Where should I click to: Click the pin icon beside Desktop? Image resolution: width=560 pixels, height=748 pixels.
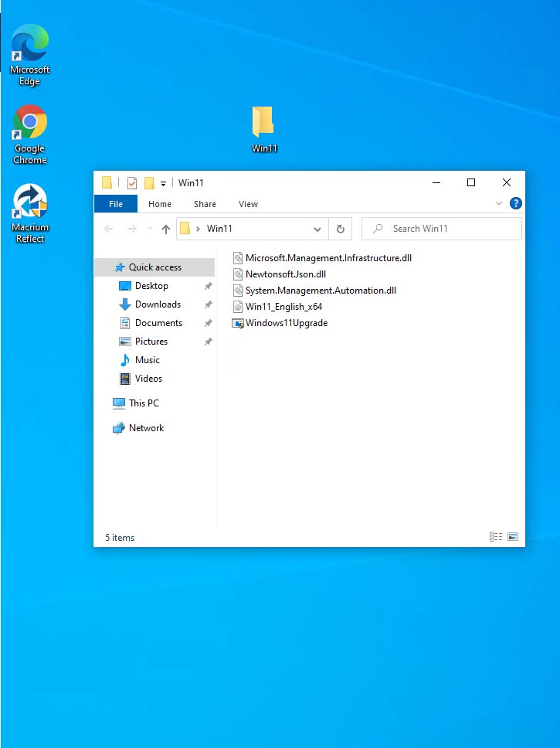(x=208, y=286)
